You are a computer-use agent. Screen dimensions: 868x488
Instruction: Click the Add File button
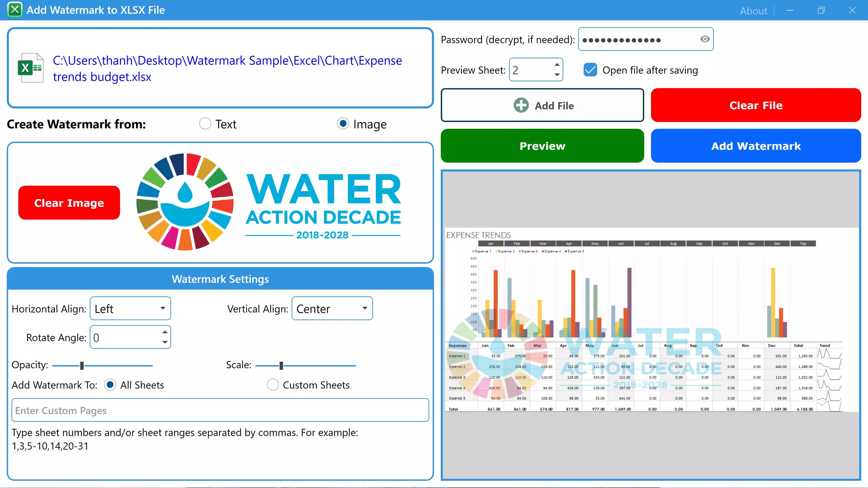[x=542, y=105]
